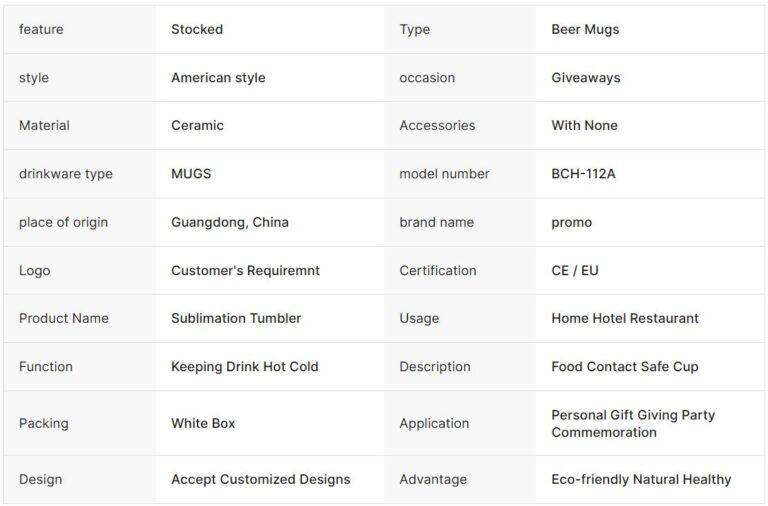Select the 'Giveaways' occasion value

pyautogui.click(x=585, y=77)
